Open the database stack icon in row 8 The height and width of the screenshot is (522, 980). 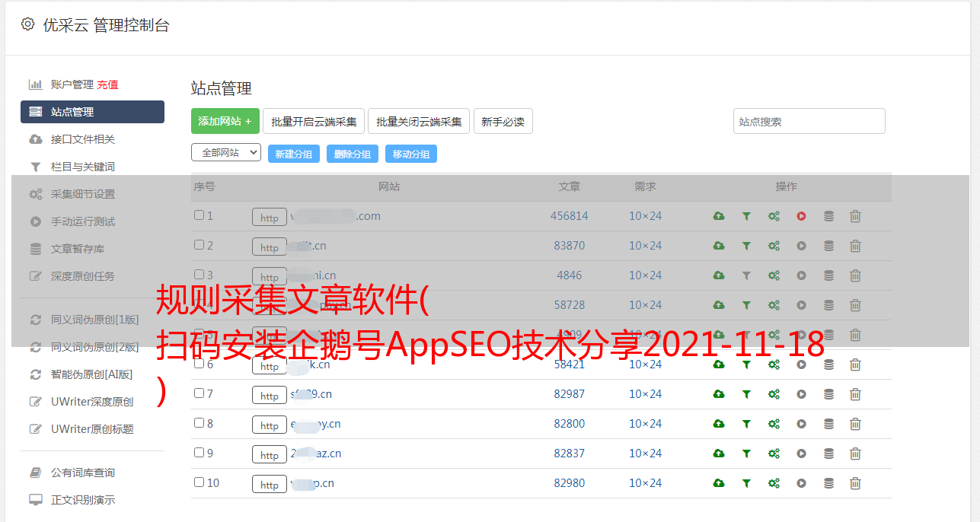[x=828, y=424]
